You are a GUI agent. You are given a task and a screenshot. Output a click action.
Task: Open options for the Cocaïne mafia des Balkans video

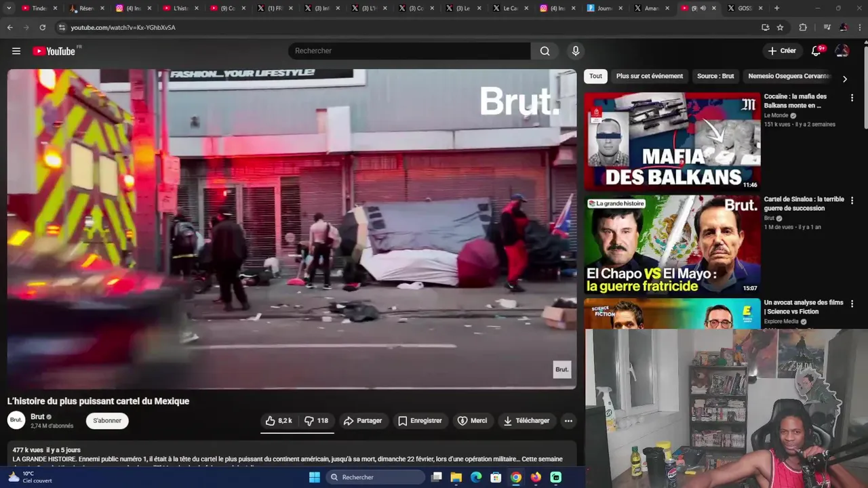pos(852,98)
